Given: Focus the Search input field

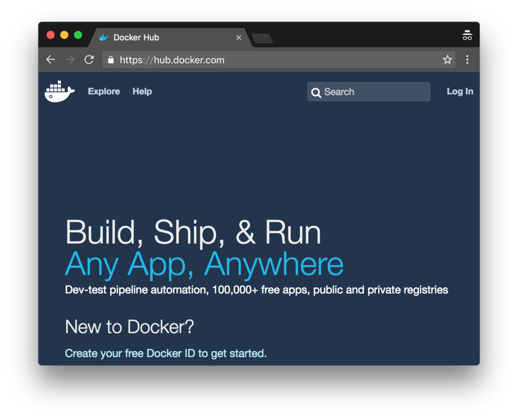Looking at the screenshot, I should tap(369, 91).
